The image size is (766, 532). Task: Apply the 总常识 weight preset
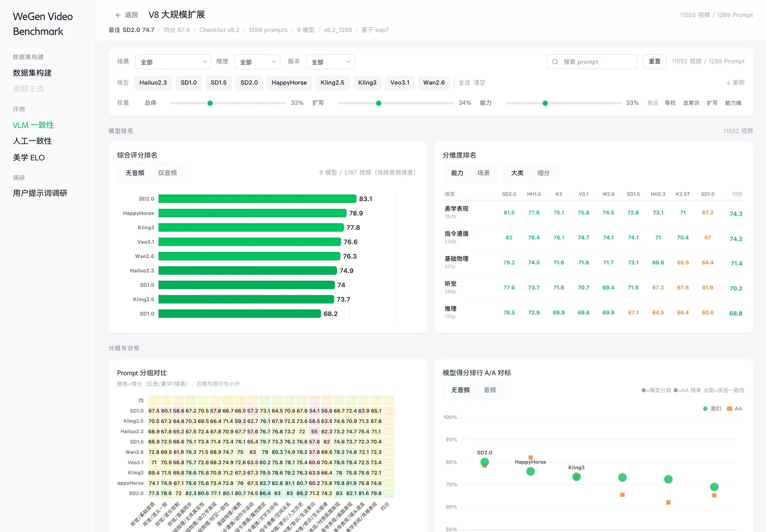pos(691,103)
